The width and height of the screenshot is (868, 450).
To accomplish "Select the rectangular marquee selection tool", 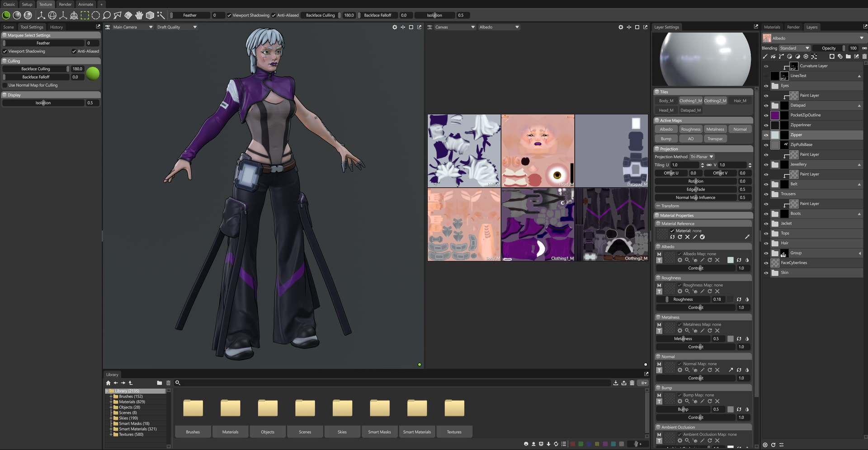I will coord(85,15).
